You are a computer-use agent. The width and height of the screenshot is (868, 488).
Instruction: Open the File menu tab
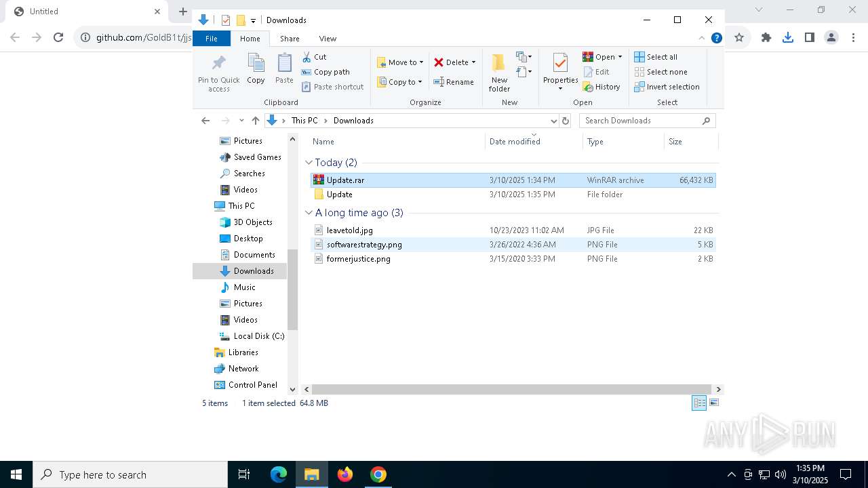coord(212,39)
